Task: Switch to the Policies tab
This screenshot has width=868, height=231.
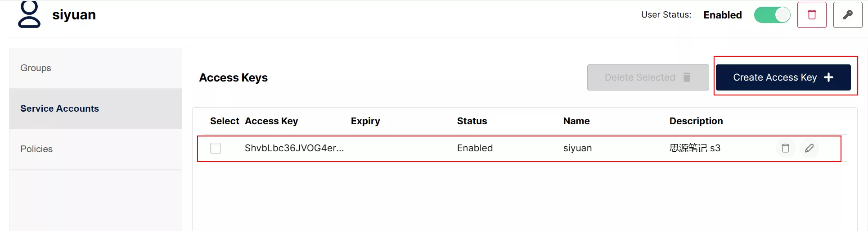Action: click(36, 149)
